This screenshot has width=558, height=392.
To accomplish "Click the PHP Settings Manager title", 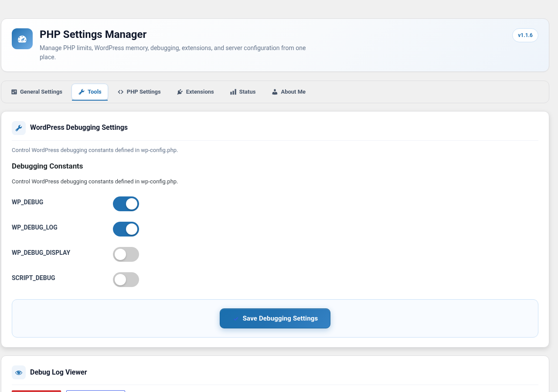I will coord(93,34).
